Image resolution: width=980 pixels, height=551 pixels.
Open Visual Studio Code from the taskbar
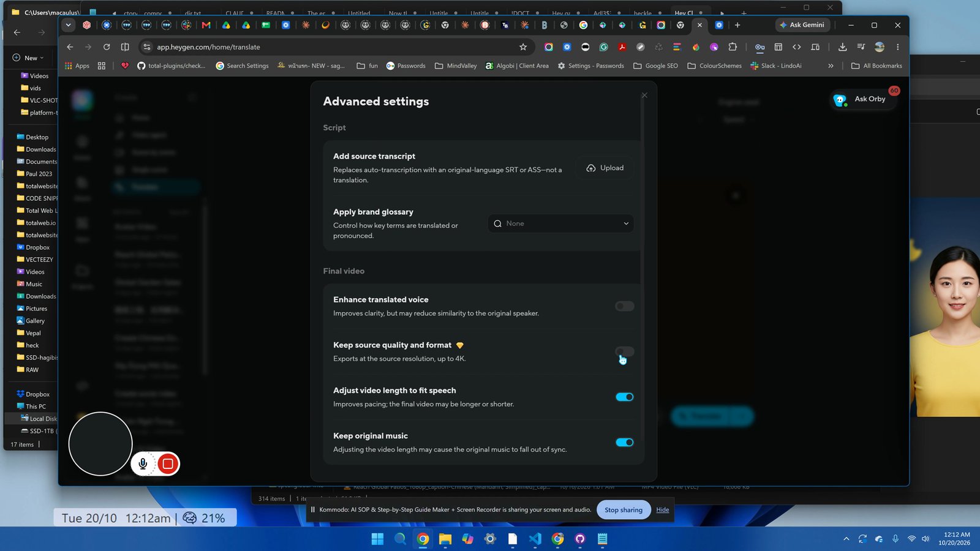[x=535, y=539]
